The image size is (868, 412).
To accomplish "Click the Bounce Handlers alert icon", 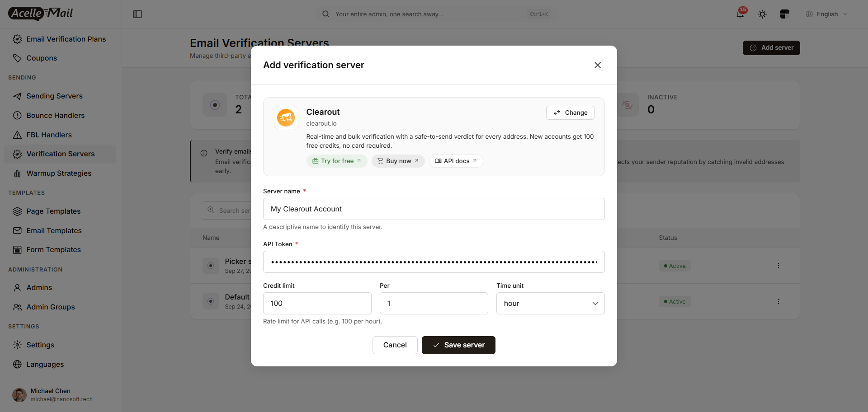I will [x=17, y=116].
